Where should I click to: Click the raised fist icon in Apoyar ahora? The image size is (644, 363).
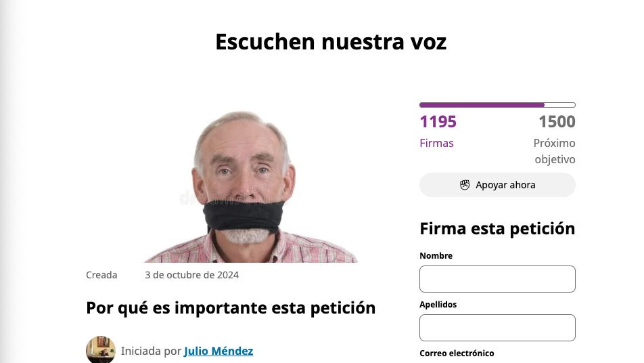click(465, 185)
